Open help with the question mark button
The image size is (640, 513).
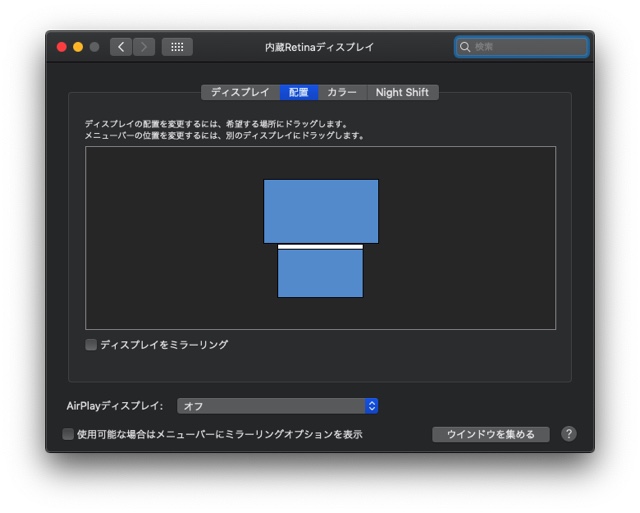[x=569, y=434]
